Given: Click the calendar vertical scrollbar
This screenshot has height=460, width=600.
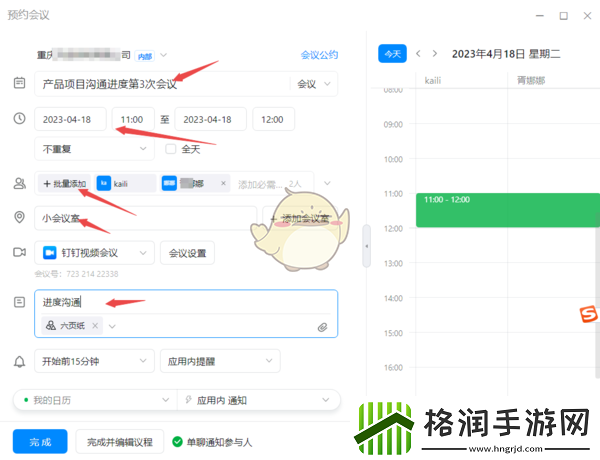Looking at the screenshot, I should tap(598, 296).
